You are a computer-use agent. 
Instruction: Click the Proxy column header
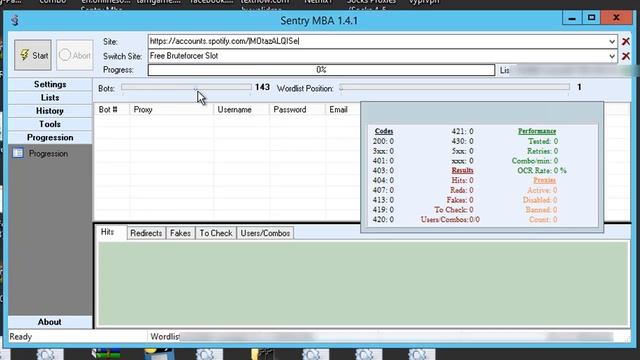(171, 109)
